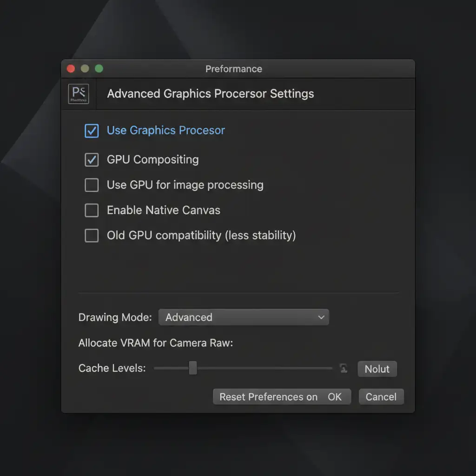Cancel the dialog with the Cancel button
Image resolution: width=476 pixels, height=476 pixels.
tap(381, 397)
